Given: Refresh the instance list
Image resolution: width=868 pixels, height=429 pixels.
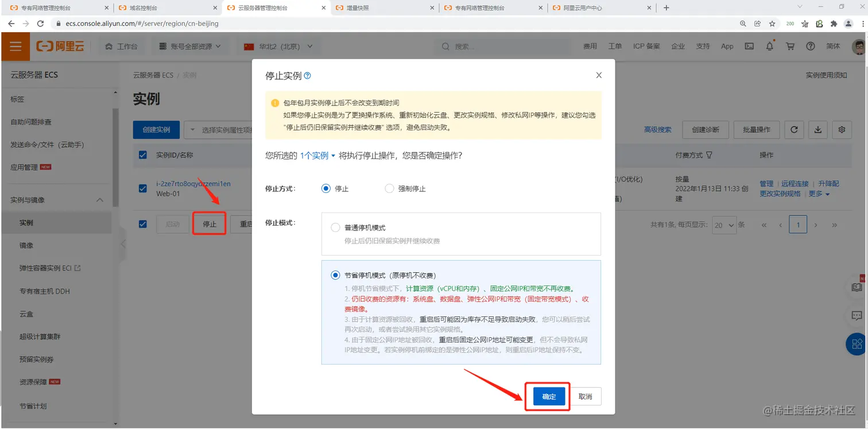Looking at the screenshot, I should point(794,130).
